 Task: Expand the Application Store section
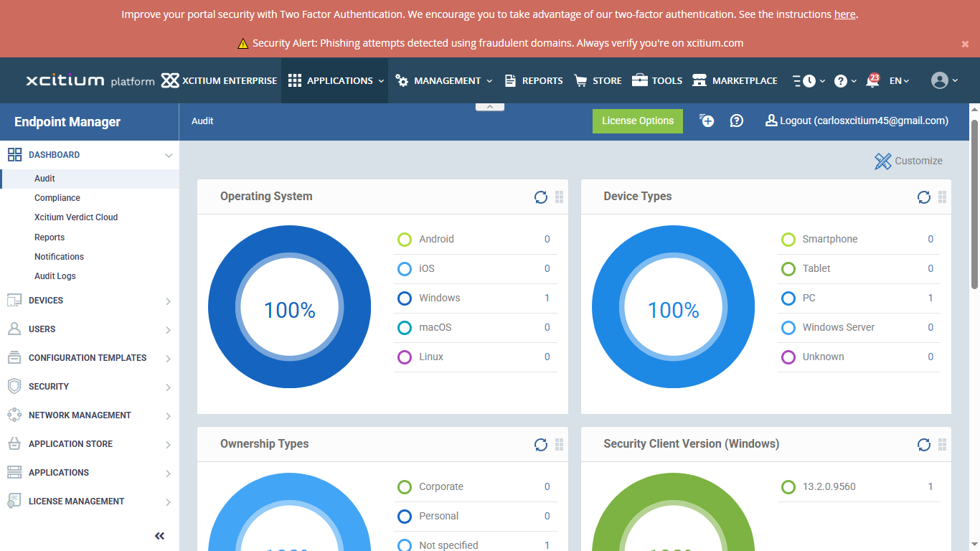click(x=169, y=445)
